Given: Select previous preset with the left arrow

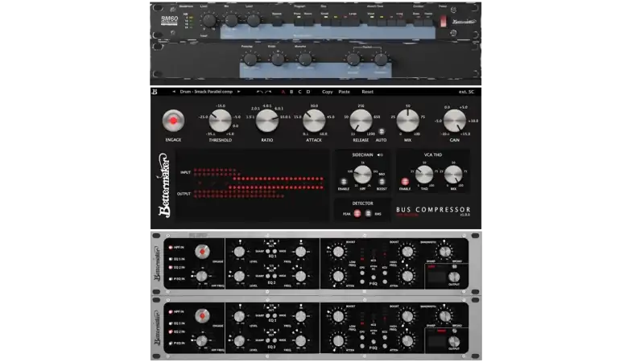Looking at the screenshot, I should click(174, 92).
